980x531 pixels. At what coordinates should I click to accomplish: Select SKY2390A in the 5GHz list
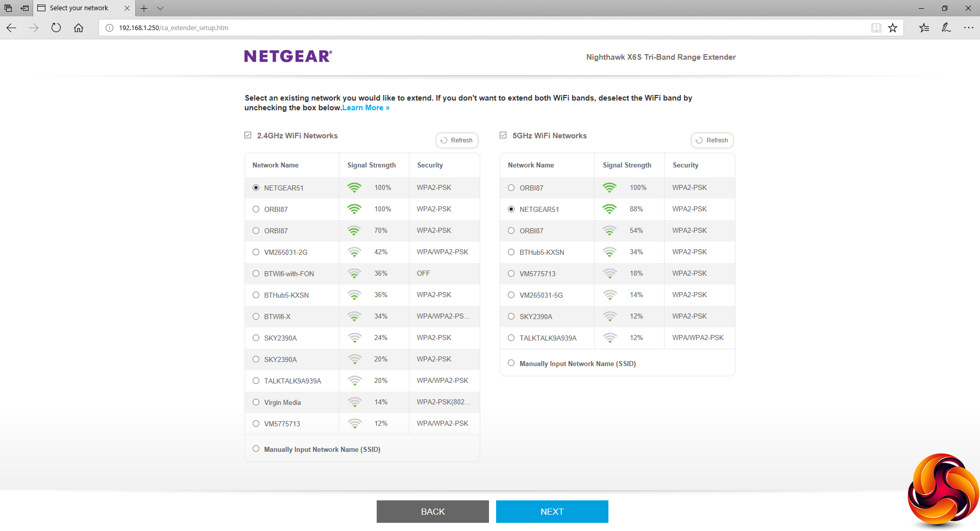click(x=511, y=317)
